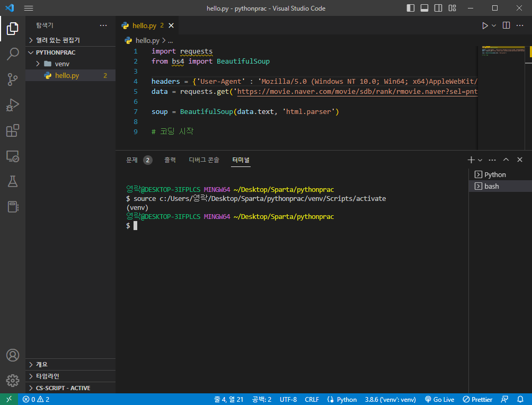This screenshot has height=405, width=532.
Task: Open Run and Debug view
Action: 13,105
